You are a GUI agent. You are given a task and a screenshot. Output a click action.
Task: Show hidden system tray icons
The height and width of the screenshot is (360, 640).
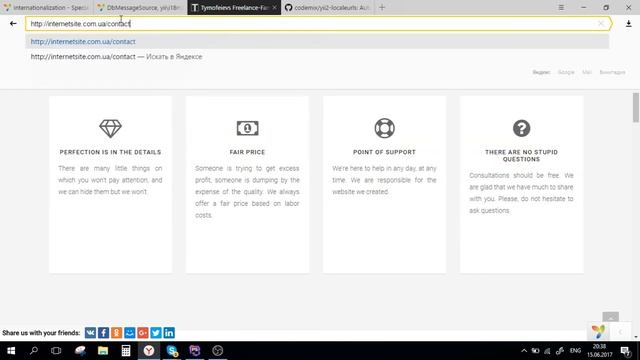pyautogui.click(x=524, y=351)
